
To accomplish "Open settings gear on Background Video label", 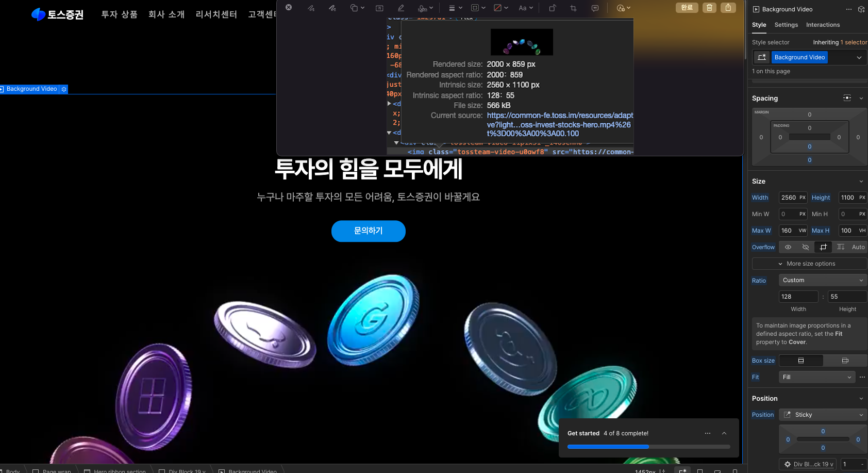I will click(64, 89).
